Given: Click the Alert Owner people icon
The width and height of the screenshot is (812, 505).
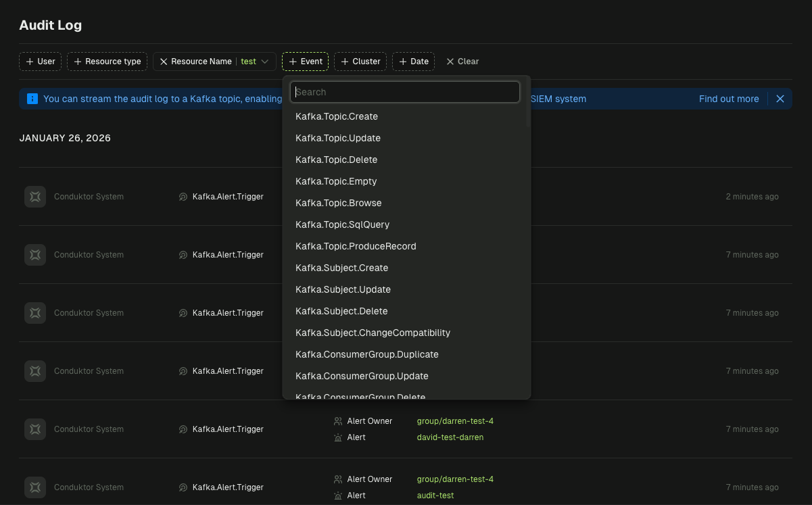Looking at the screenshot, I should [338, 421].
